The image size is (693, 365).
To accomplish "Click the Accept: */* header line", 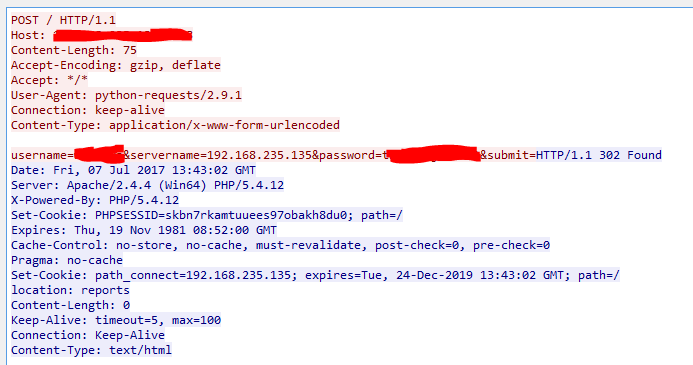I will pyautogui.click(x=50, y=80).
